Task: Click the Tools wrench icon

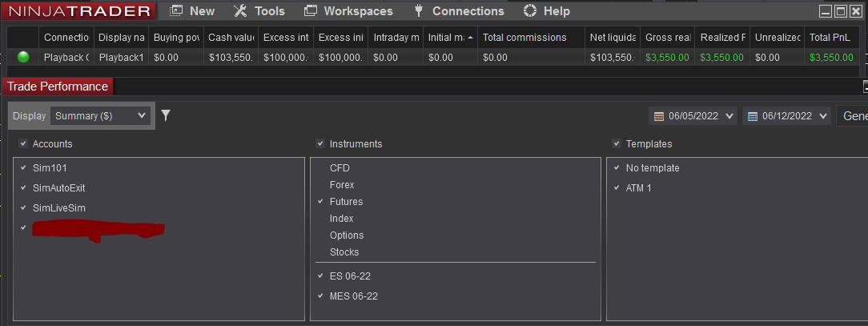Action: point(240,11)
